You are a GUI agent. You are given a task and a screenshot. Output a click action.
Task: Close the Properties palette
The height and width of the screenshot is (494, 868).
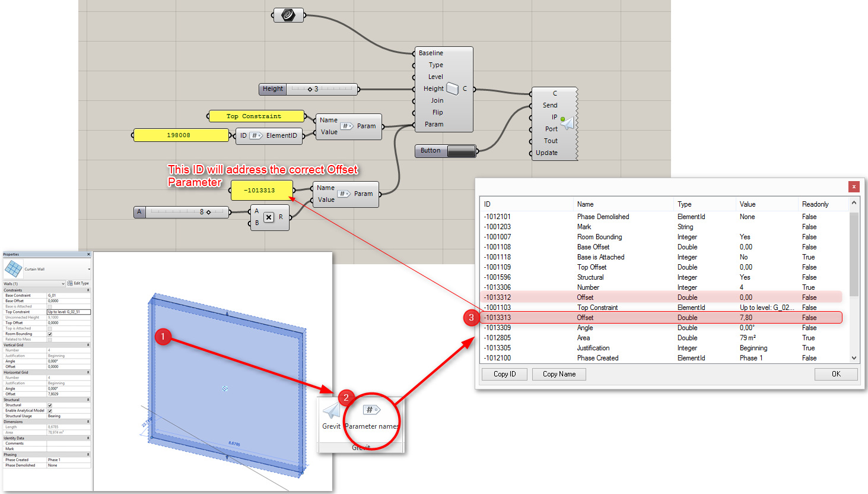click(x=88, y=254)
